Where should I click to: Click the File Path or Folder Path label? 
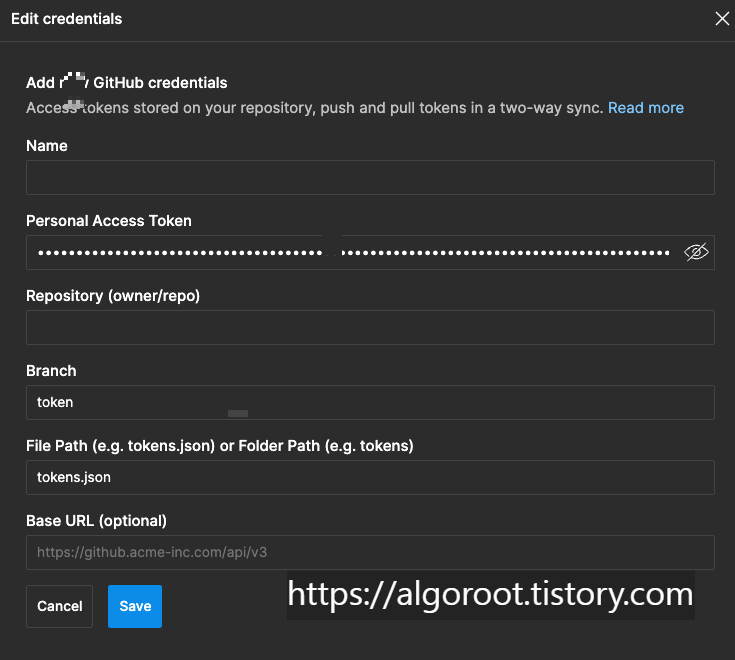point(220,446)
